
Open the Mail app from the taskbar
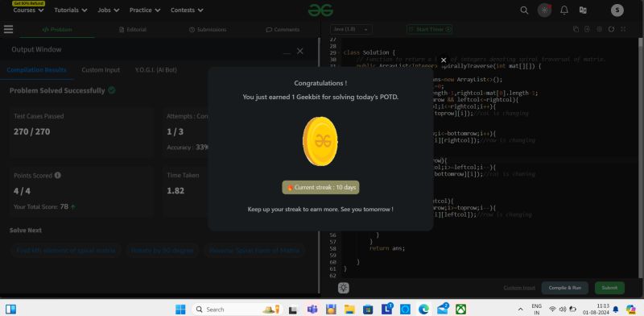coord(442,309)
